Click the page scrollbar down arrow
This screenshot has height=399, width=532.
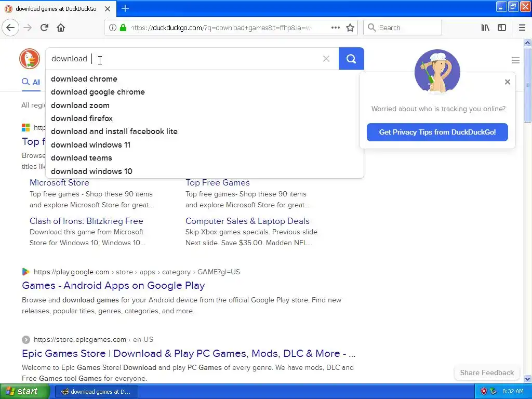pos(527,379)
